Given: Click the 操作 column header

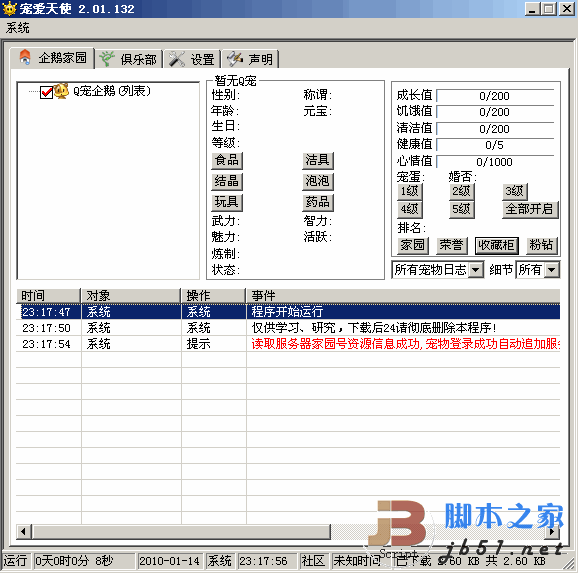Looking at the screenshot, I should click(x=213, y=296).
